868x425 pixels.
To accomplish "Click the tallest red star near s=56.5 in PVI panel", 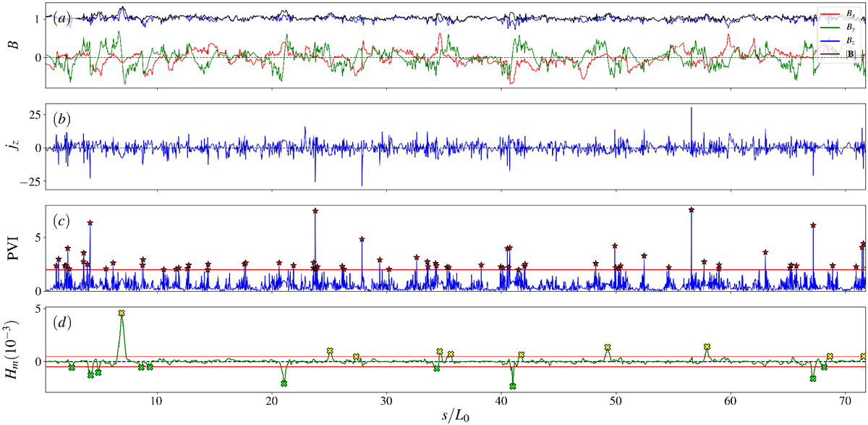I will click(x=692, y=210).
